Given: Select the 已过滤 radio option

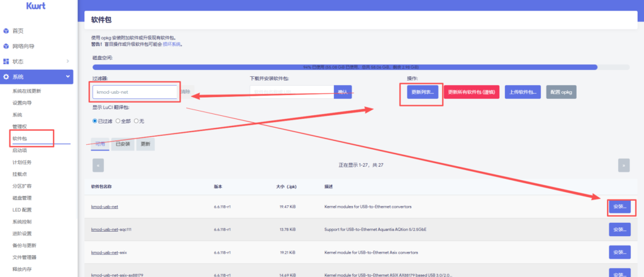Looking at the screenshot, I should coord(95,122).
